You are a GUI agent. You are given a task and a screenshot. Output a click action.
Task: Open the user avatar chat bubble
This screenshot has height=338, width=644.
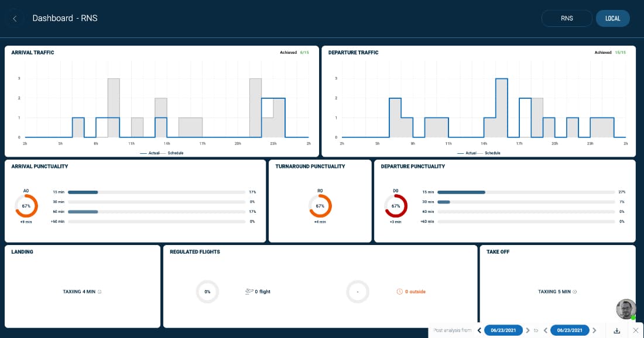(626, 309)
